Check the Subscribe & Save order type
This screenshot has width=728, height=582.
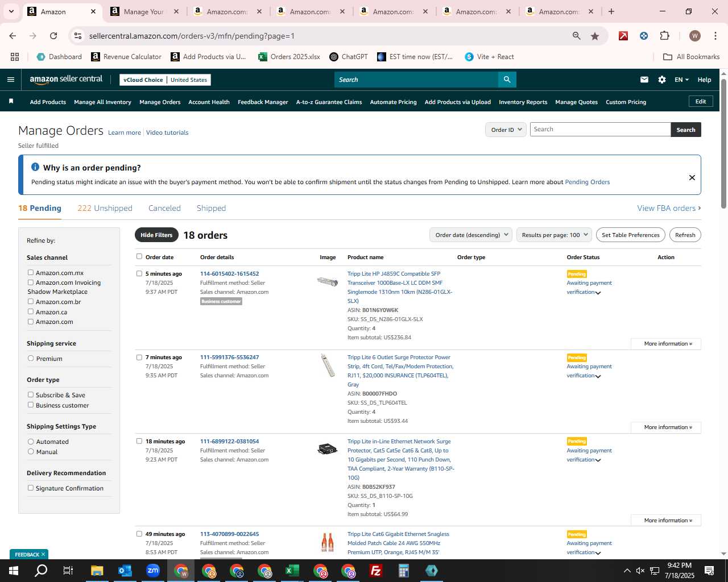coord(31,395)
